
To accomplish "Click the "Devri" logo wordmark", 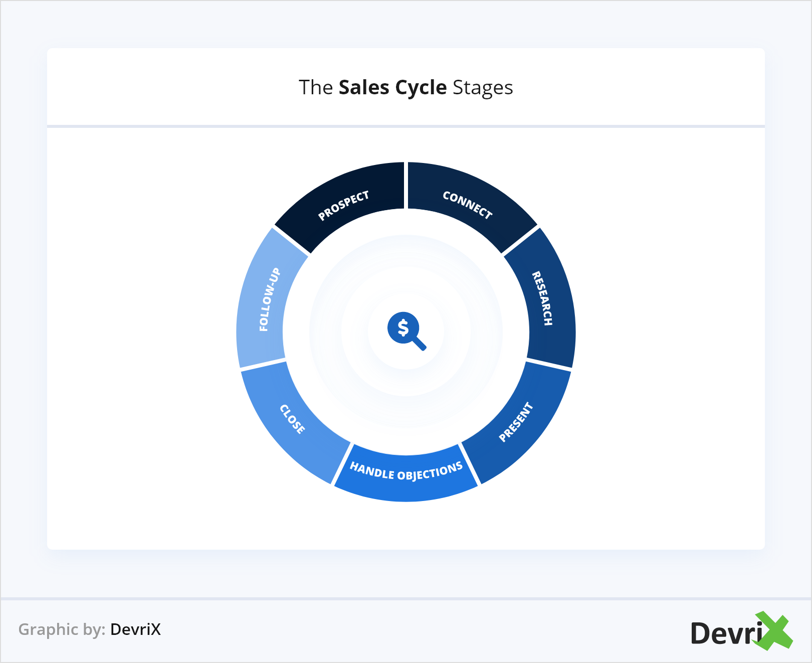I will pos(726,633).
